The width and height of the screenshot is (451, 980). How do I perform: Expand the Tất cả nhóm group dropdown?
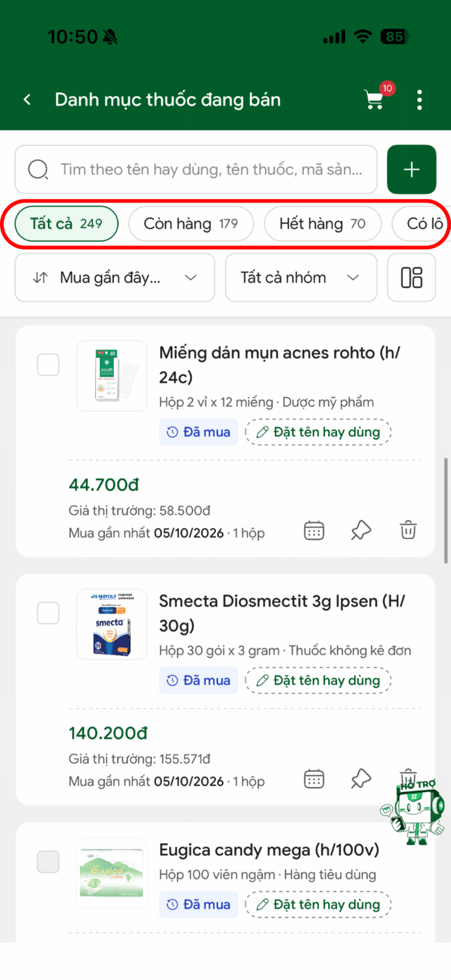301,278
